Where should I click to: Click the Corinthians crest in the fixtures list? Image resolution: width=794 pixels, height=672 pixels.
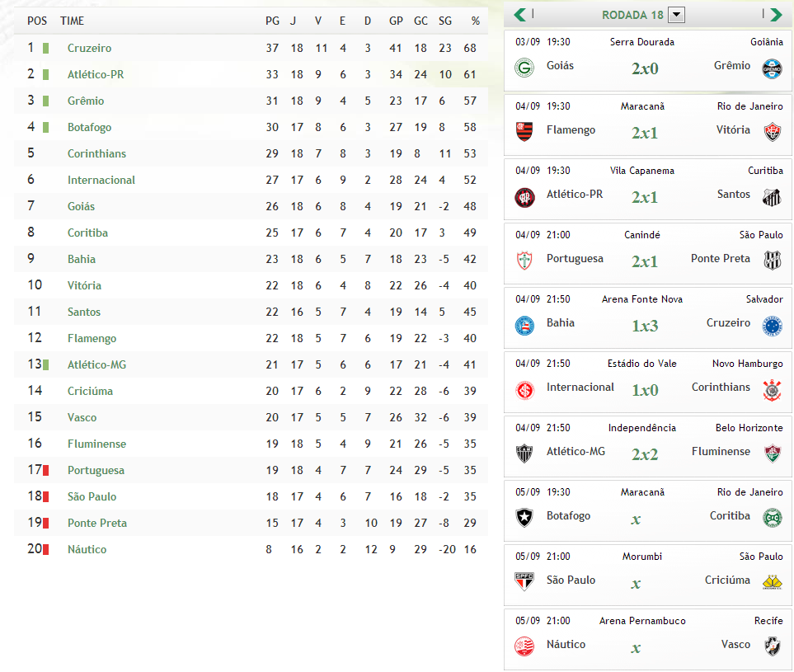(x=772, y=388)
